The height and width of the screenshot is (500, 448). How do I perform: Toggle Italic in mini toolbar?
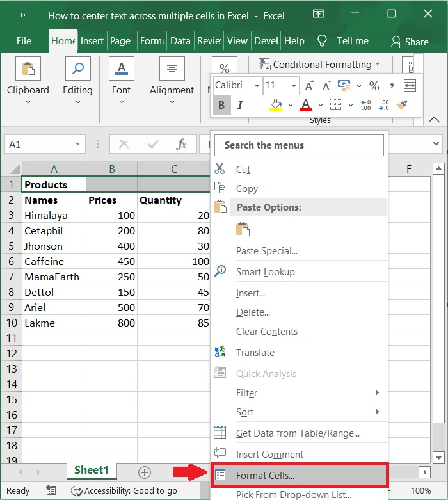coord(240,105)
